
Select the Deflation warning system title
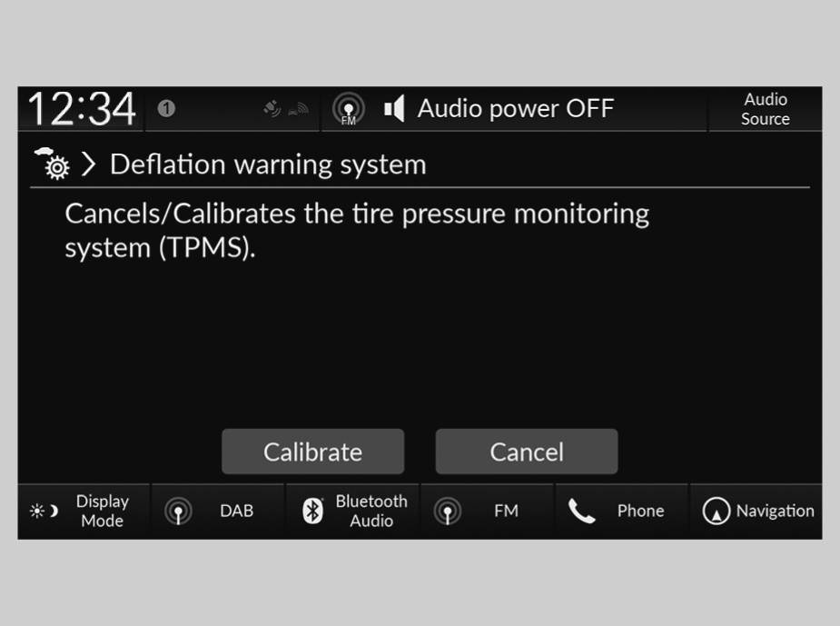268,164
